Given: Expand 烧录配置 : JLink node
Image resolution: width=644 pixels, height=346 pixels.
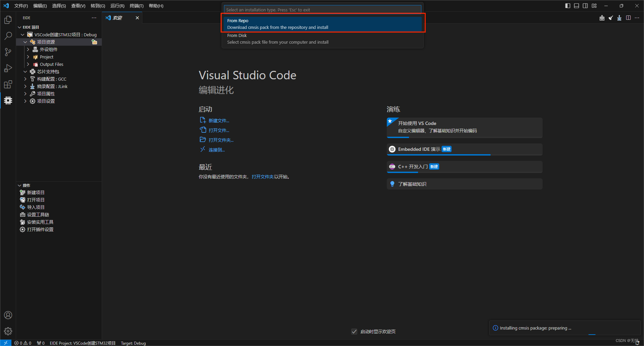Looking at the screenshot, I should click(25, 86).
